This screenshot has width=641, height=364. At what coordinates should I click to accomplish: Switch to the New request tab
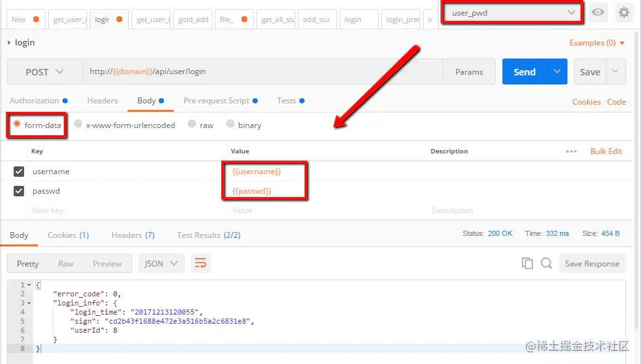pyautogui.click(x=25, y=19)
